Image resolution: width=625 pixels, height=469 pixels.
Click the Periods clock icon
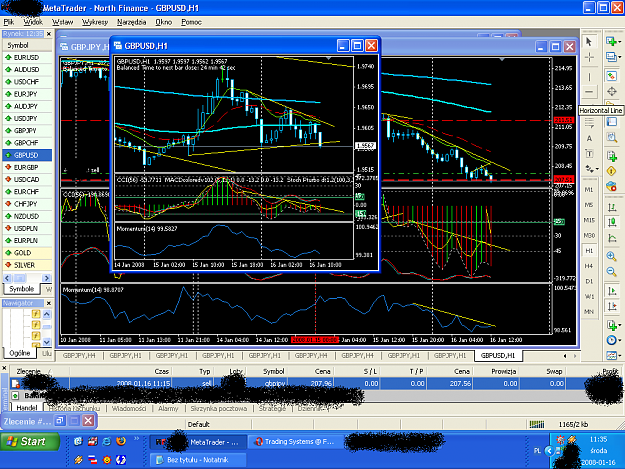[x=611, y=340]
